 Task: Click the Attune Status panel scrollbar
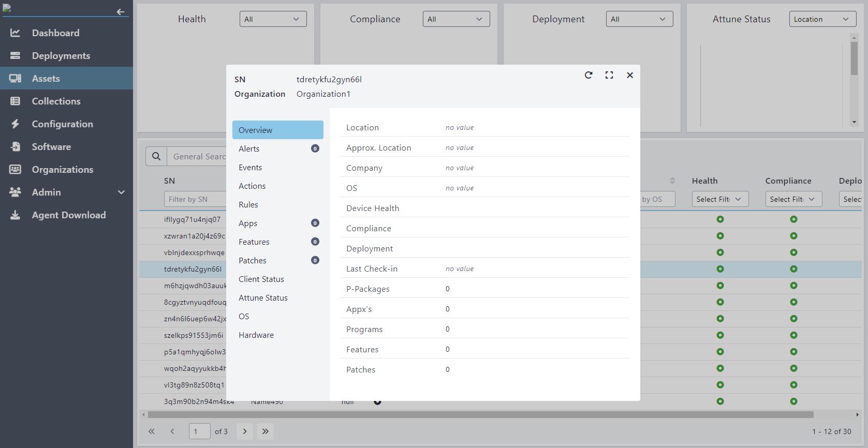(x=854, y=59)
